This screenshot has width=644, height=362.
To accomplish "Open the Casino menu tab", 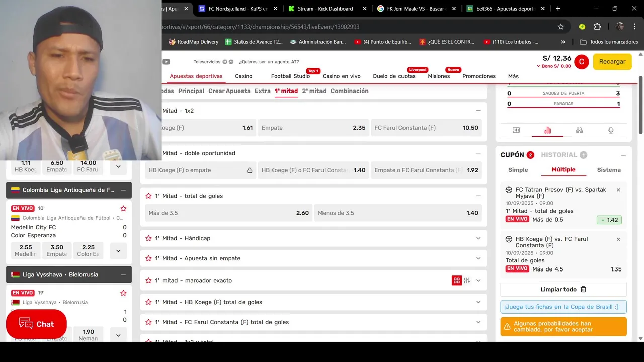I will coord(244,76).
